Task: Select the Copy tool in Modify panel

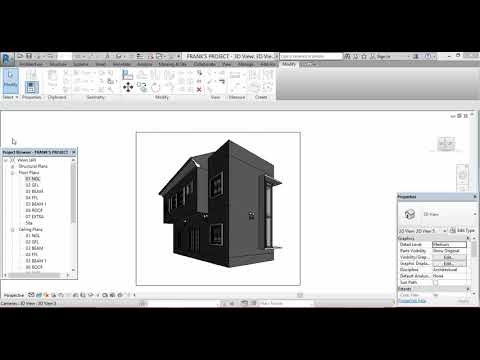Action: point(142,87)
